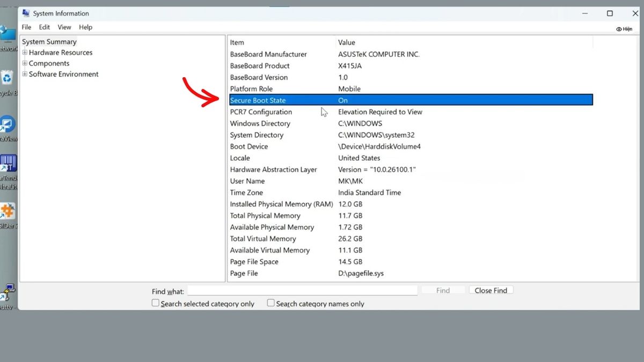Select the BaseBoard Manufacturer row
Viewport: 644px width, 362px height.
pyautogui.click(x=411, y=54)
